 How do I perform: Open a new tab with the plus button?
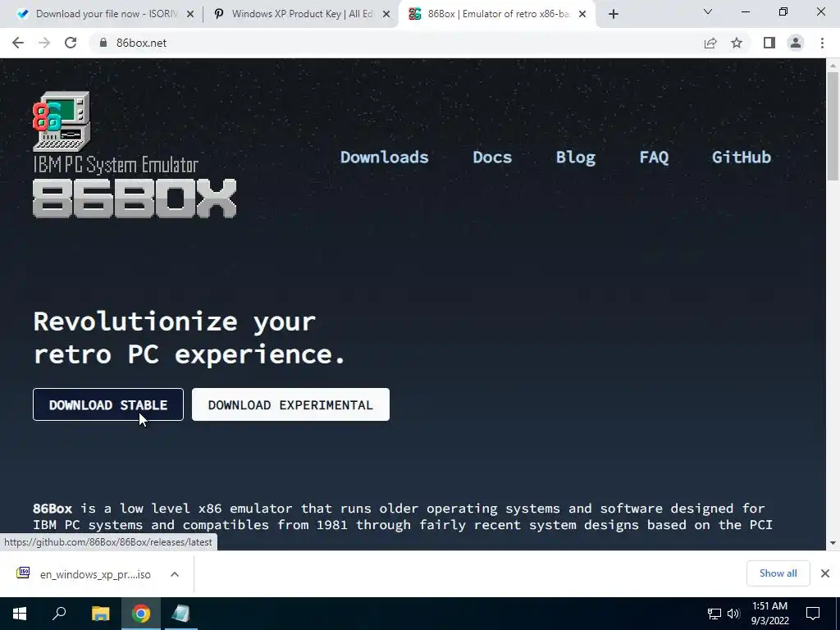(x=614, y=14)
